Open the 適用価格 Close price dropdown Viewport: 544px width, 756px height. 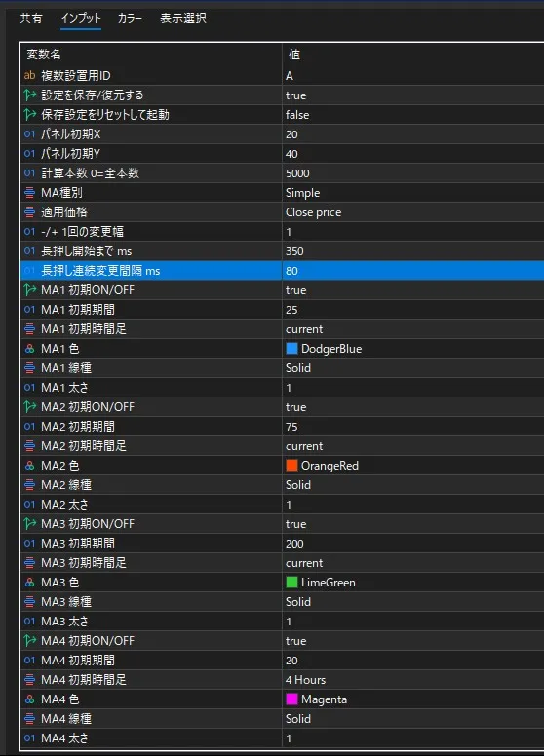pos(412,212)
